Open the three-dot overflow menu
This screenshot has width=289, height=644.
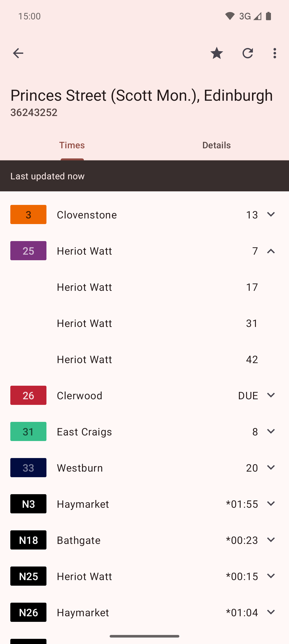(x=275, y=53)
